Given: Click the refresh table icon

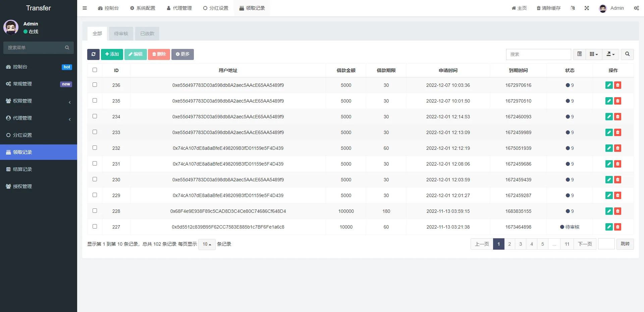Looking at the screenshot, I should coord(93,54).
